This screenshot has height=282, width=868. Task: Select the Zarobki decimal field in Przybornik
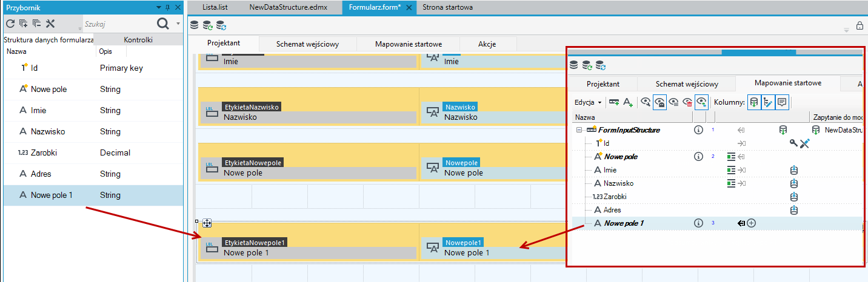93,152
